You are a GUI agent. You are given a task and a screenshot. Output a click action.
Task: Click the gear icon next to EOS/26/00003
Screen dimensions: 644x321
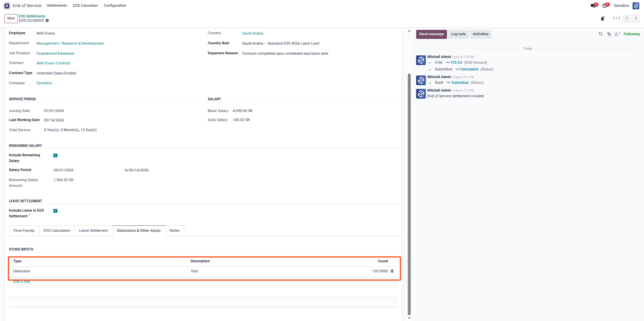(47, 21)
